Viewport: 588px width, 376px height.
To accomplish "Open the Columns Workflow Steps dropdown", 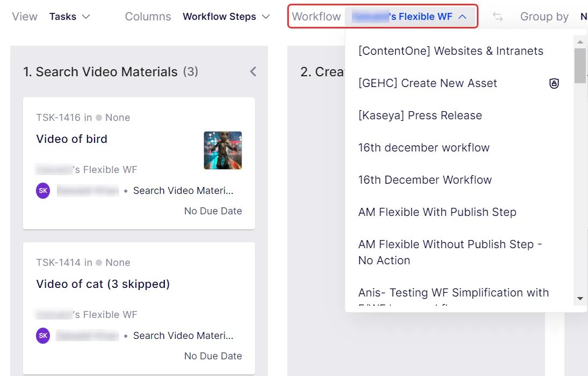I will pos(226,17).
